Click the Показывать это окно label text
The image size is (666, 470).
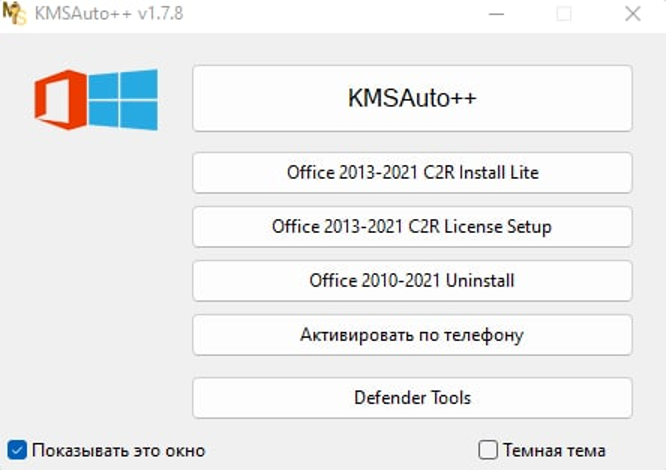click(118, 450)
